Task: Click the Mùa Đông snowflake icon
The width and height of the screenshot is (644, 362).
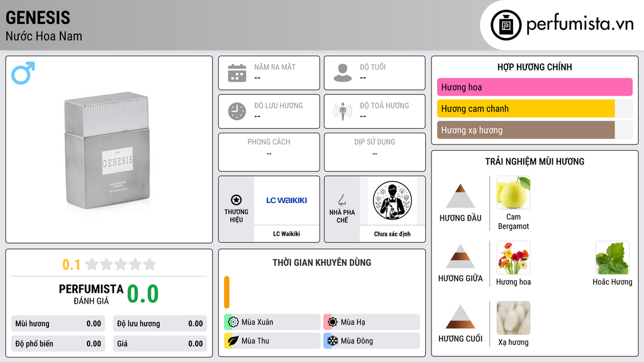Action: pyautogui.click(x=333, y=341)
